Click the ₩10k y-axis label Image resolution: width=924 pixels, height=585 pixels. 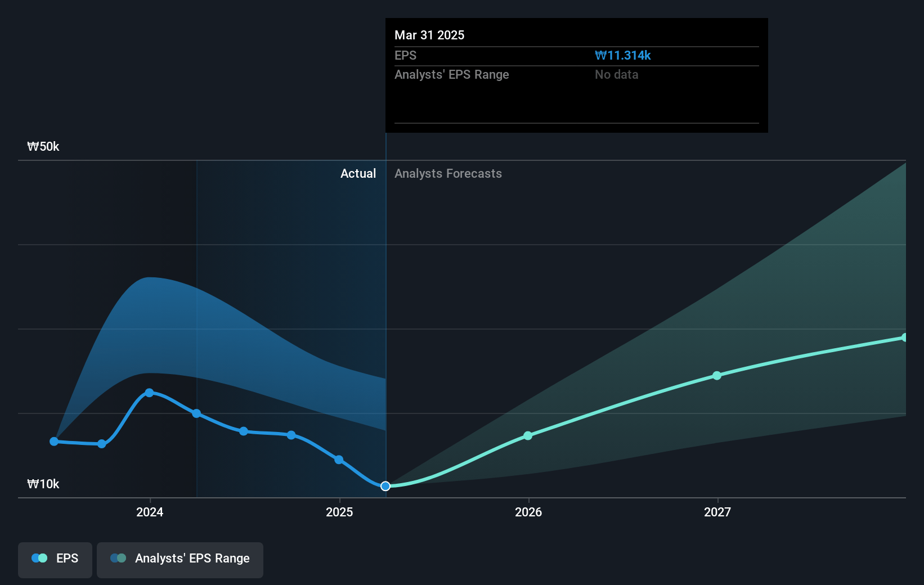click(x=43, y=484)
